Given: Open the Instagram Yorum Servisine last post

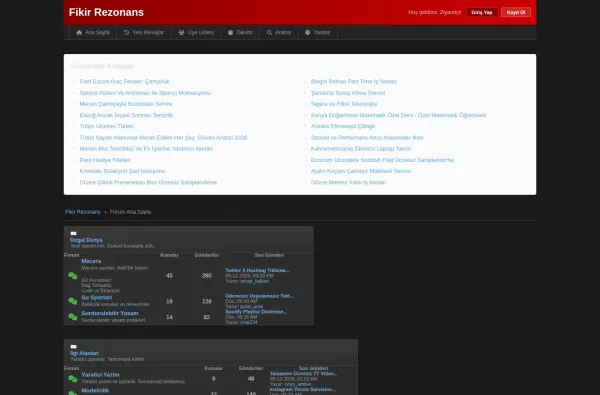Looking at the screenshot, I should coord(302,389).
